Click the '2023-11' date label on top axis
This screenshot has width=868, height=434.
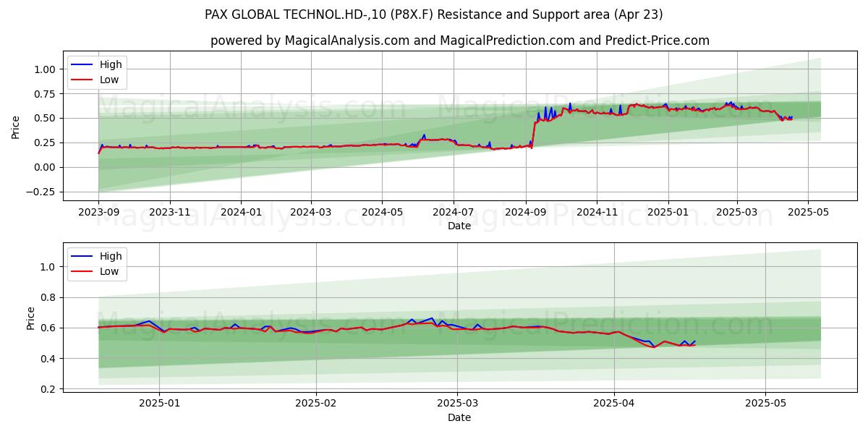(169, 212)
